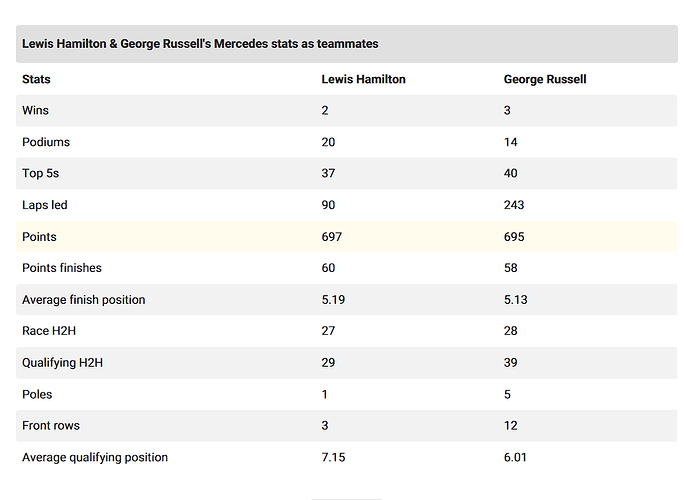Click Hamilton's Podiums value of 20
This screenshot has width=684, height=500.
click(x=328, y=142)
